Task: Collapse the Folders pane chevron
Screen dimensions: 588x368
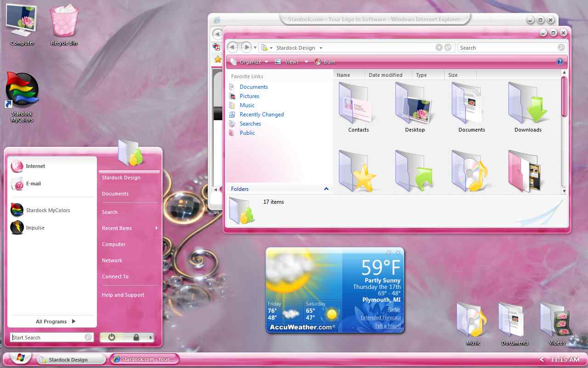Action: pyautogui.click(x=326, y=189)
